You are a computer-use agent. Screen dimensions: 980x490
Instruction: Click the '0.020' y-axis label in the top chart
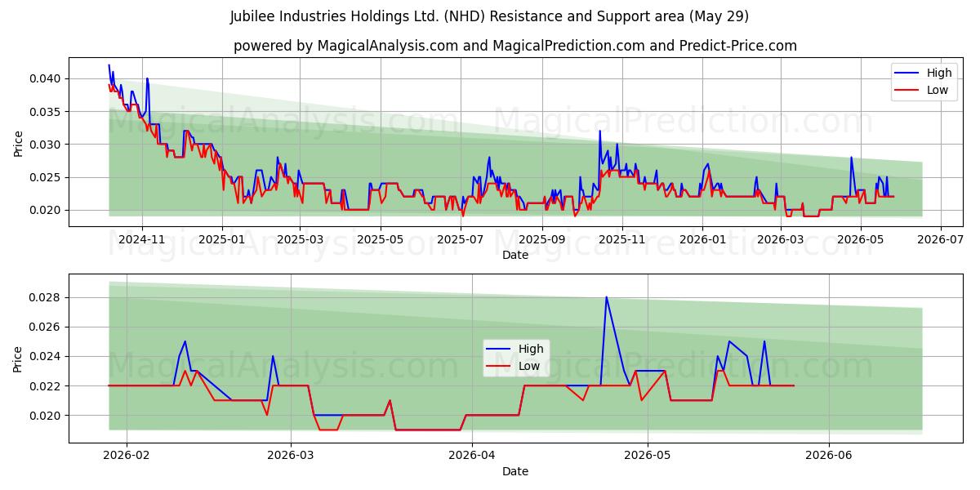click(x=46, y=210)
